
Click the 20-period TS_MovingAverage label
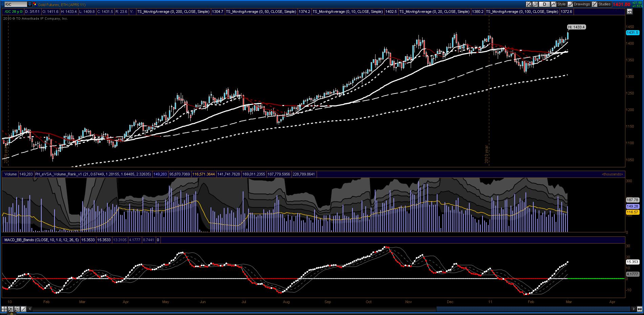click(x=434, y=12)
